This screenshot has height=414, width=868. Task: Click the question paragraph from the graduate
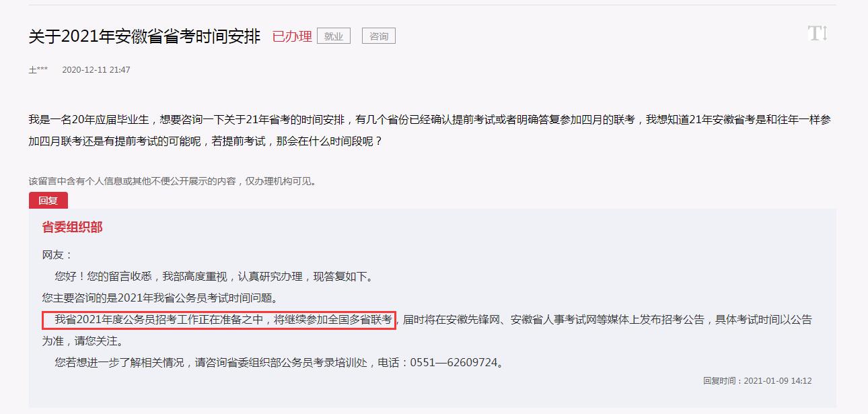(x=431, y=131)
